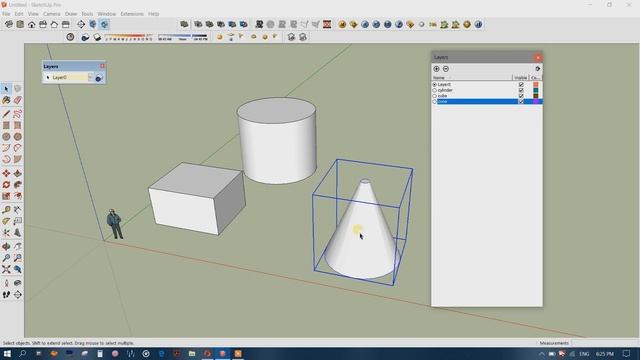This screenshot has height=360, width=640.
Task: Click the Windows taskbar search icon
Action: click(22, 353)
